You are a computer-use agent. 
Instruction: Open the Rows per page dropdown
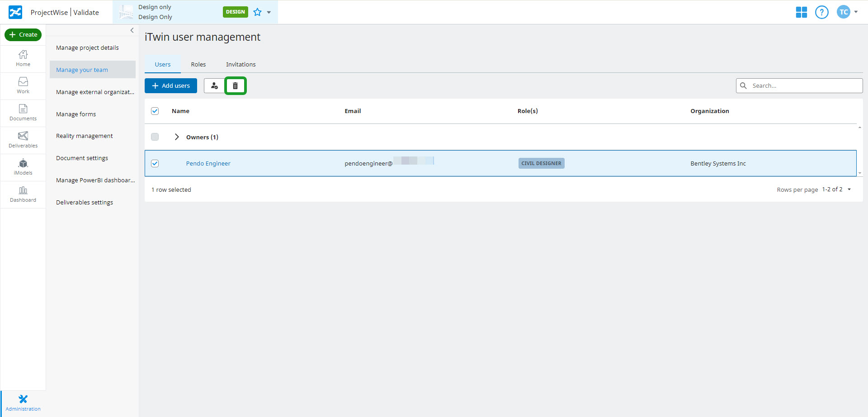(x=837, y=190)
